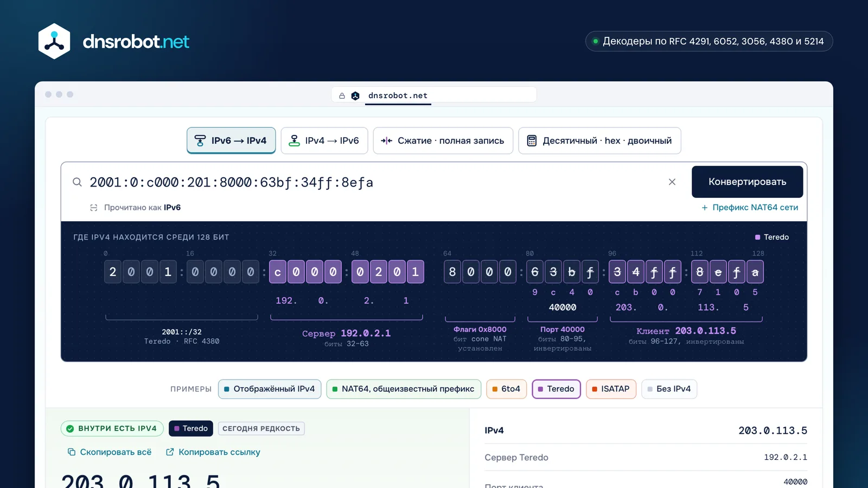The height and width of the screenshot is (488, 868).
Task: Select the Отображённый IPv4 example
Action: coord(270,389)
